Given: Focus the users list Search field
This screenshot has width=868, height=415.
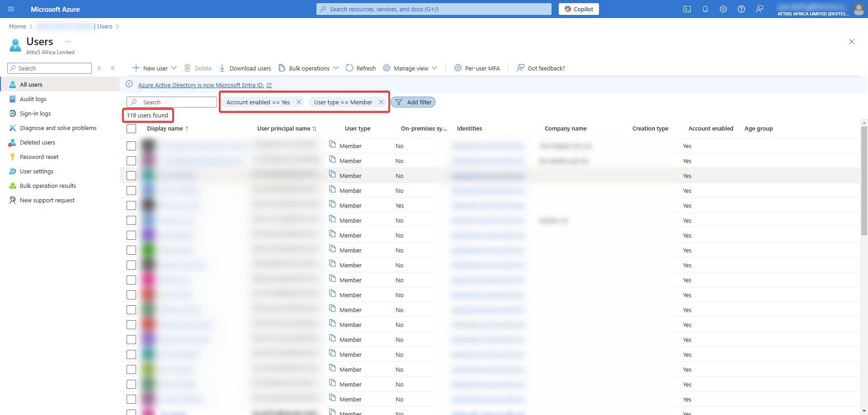Looking at the screenshot, I should coord(172,102).
